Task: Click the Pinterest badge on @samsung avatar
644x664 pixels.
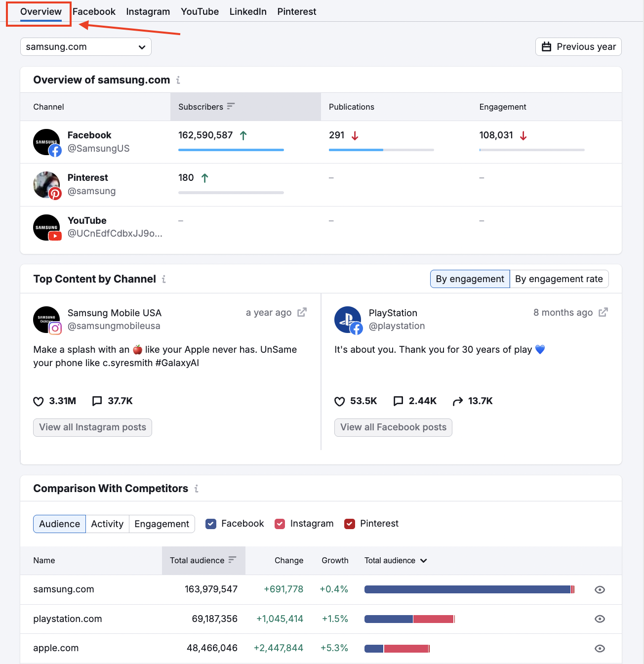Action: [54, 194]
